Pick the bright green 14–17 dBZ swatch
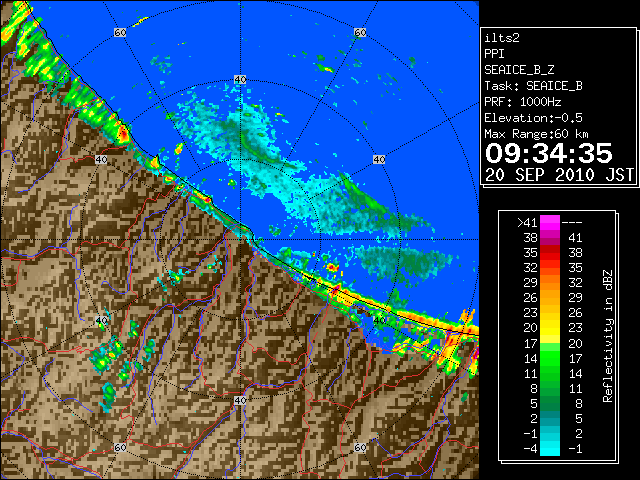Screen dimensions: 640x480 (x=550, y=358)
